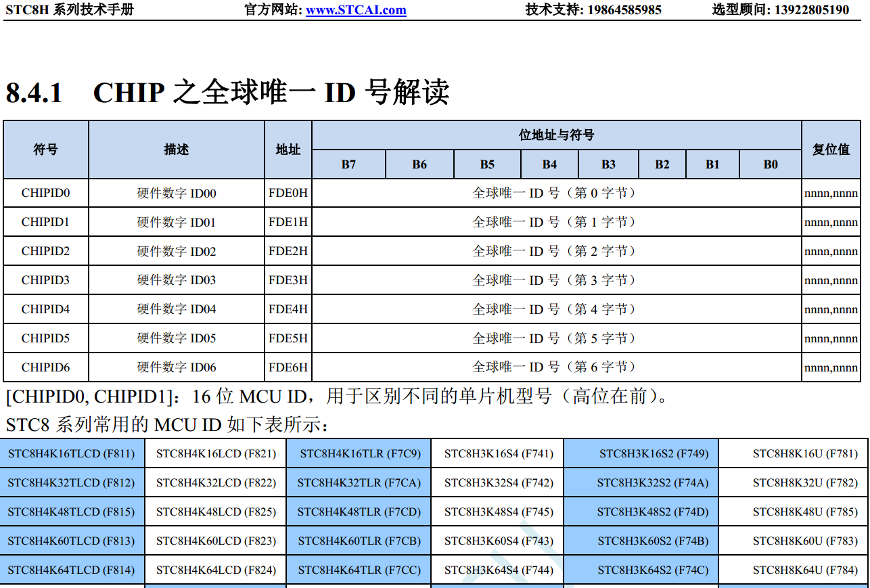Click the 硬件数字 ID00 description cell

(x=177, y=193)
